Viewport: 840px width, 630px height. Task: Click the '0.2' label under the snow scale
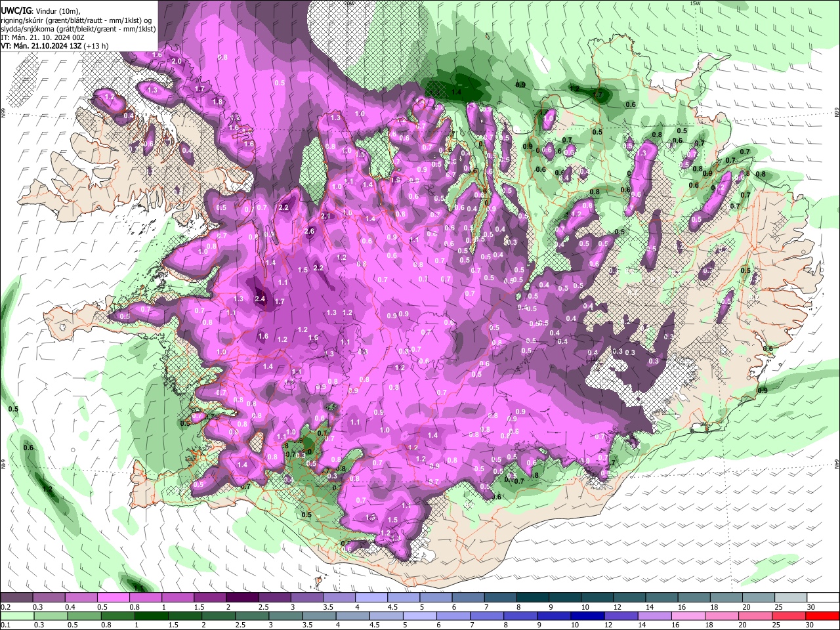(5, 607)
